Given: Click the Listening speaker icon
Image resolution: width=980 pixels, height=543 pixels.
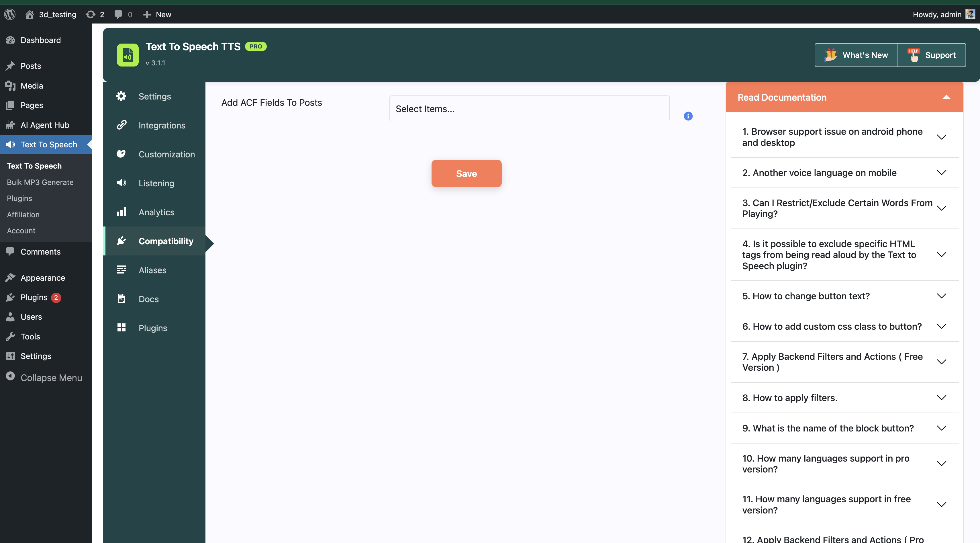Looking at the screenshot, I should click(121, 183).
